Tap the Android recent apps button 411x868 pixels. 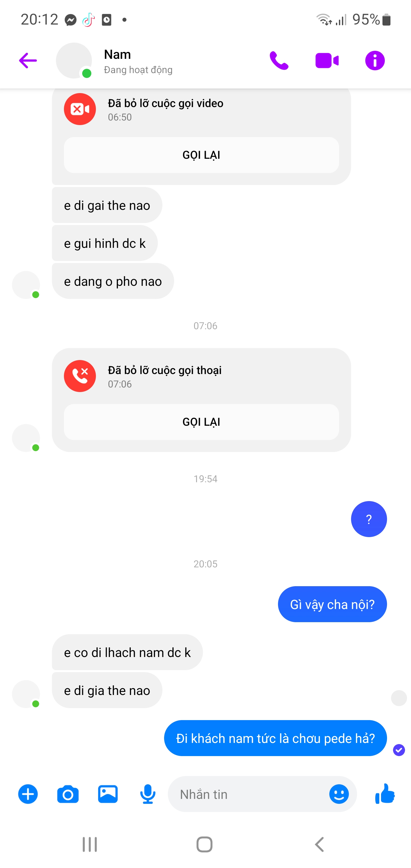tap(90, 844)
